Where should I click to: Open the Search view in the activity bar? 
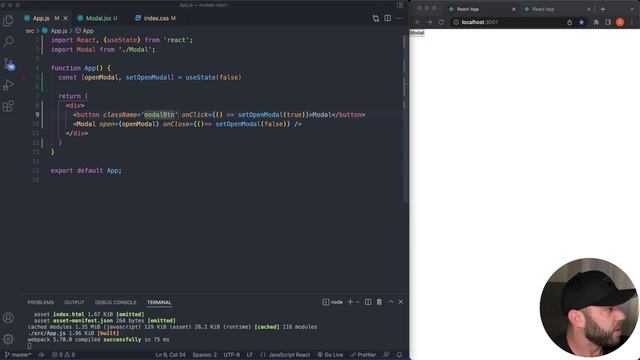coord(8,42)
